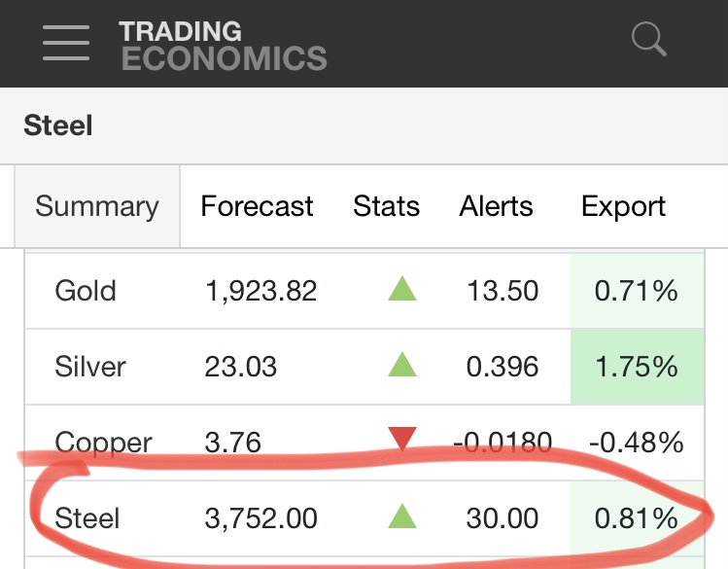728x569 pixels.
Task: Click the Trading Economics logo
Action: click(224, 45)
